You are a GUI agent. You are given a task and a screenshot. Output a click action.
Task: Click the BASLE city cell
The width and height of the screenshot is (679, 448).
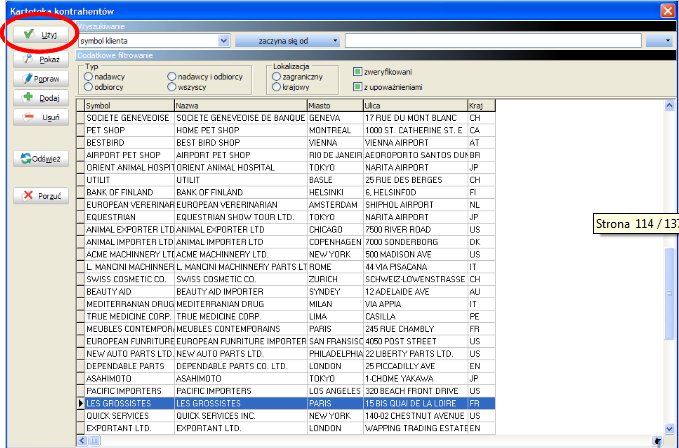coord(335,180)
